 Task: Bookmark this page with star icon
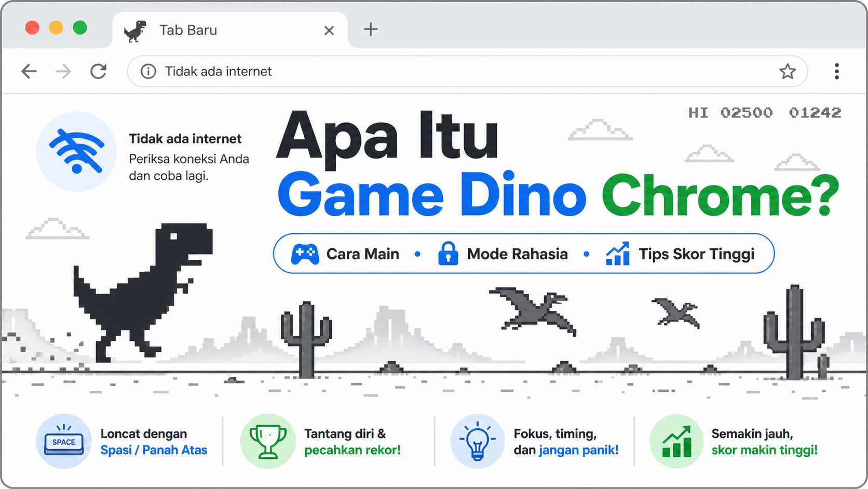[x=788, y=71]
